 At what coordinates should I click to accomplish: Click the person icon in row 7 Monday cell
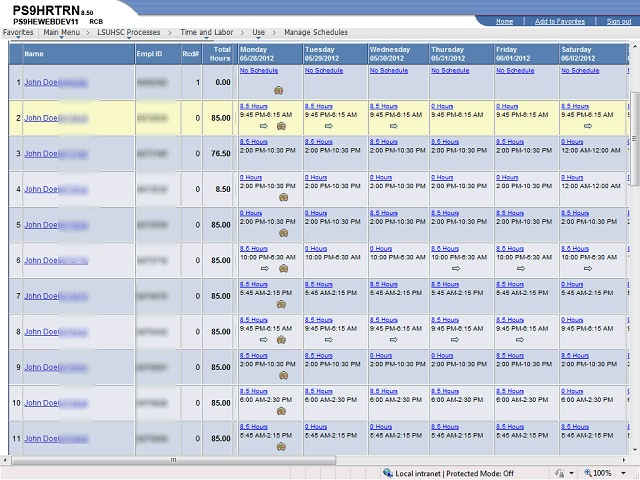[281, 304]
